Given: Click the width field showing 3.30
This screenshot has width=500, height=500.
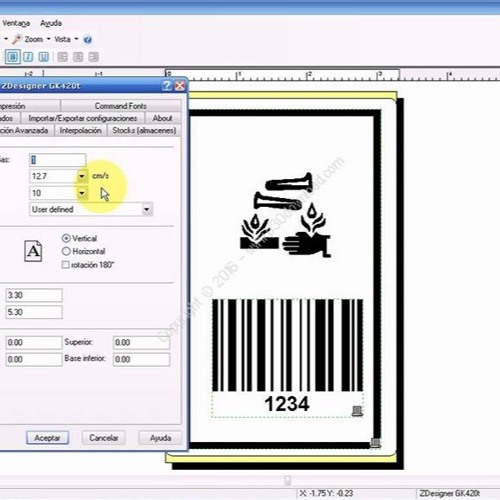Looking at the screenshot, I should click(x=34, y=295).
